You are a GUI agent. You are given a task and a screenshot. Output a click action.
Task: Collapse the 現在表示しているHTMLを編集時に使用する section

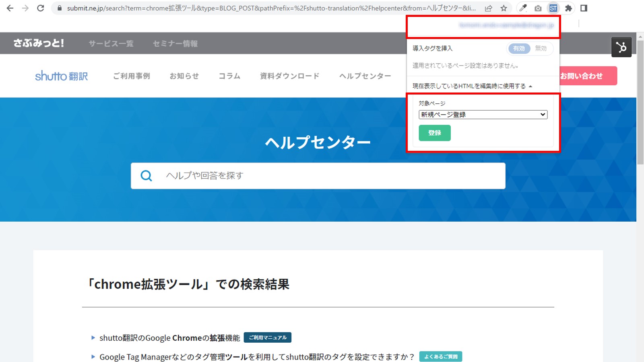pos(471,85)
